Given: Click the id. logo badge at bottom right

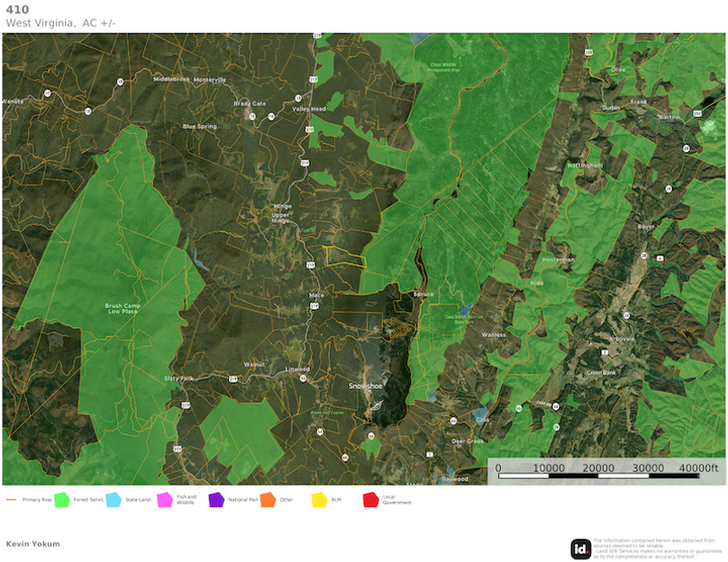Looking at the screenshot, I should pos(581,545).
